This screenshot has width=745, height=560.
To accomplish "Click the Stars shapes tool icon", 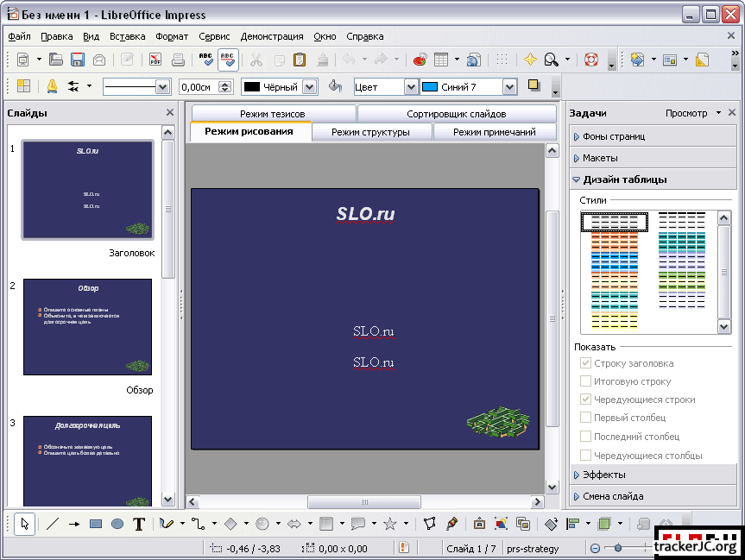I will (390, 524).
